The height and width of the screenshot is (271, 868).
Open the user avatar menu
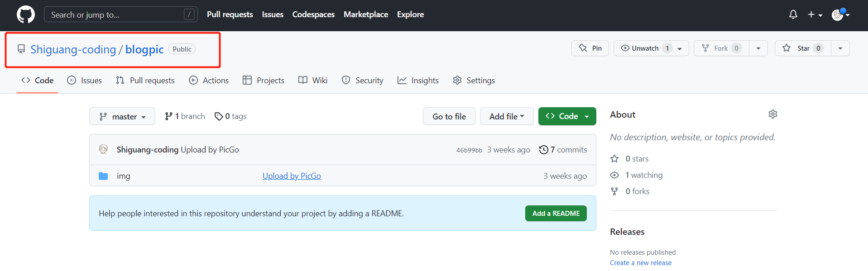pyautogui.click(x=840, y=14)
